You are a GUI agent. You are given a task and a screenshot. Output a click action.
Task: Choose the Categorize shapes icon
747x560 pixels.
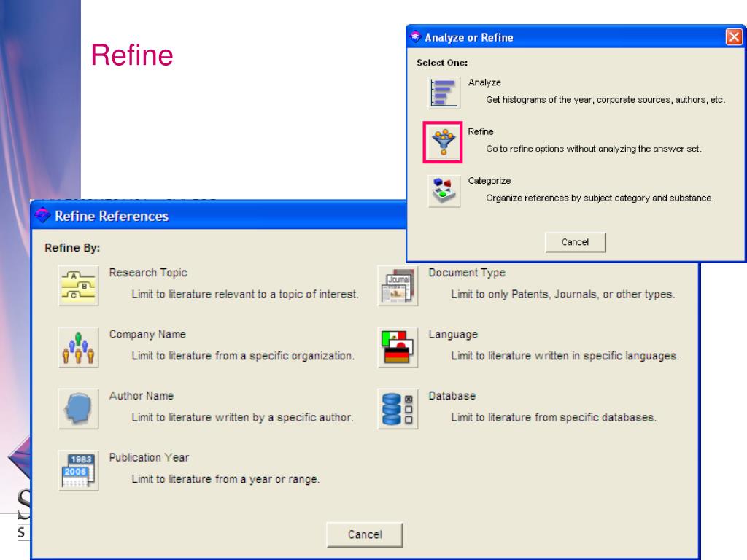point(444,192)
